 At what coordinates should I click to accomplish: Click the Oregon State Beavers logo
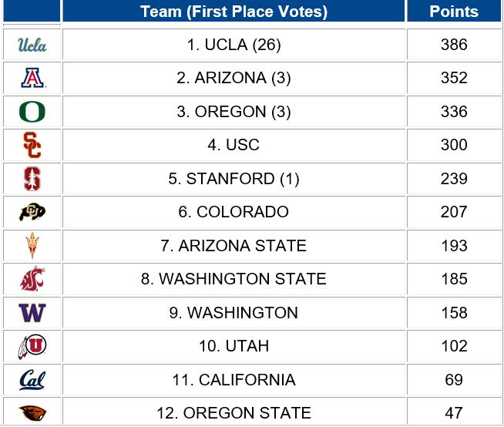coord(32,413)
